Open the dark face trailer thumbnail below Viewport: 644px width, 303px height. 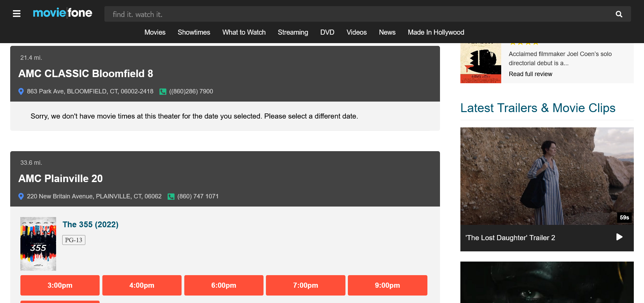pos(547,282)
